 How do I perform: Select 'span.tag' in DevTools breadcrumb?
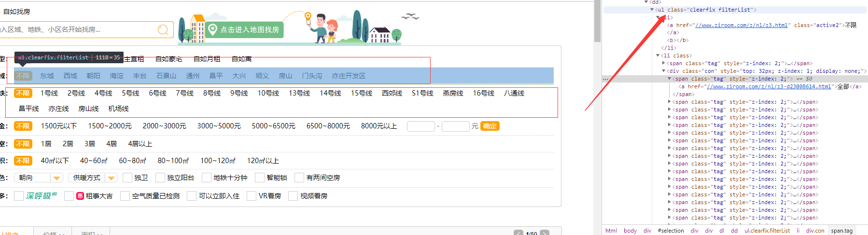(842, 231)
